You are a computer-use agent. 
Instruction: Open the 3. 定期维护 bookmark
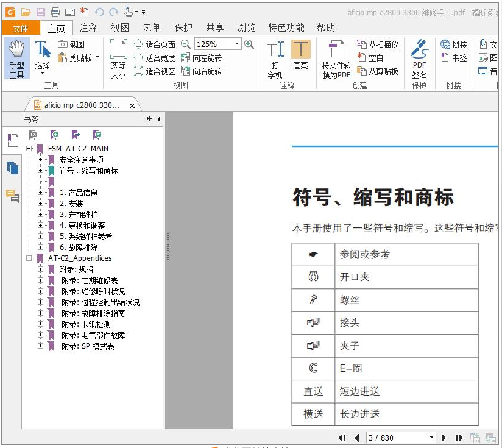pyautogui.click(x=79, y=215)
